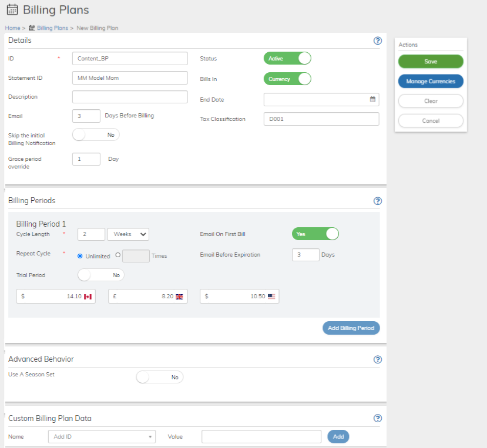The height and width of the screenshot is (448, 487).
Task: Go to Home breadcrumb link
Action: tap(12, 28)
